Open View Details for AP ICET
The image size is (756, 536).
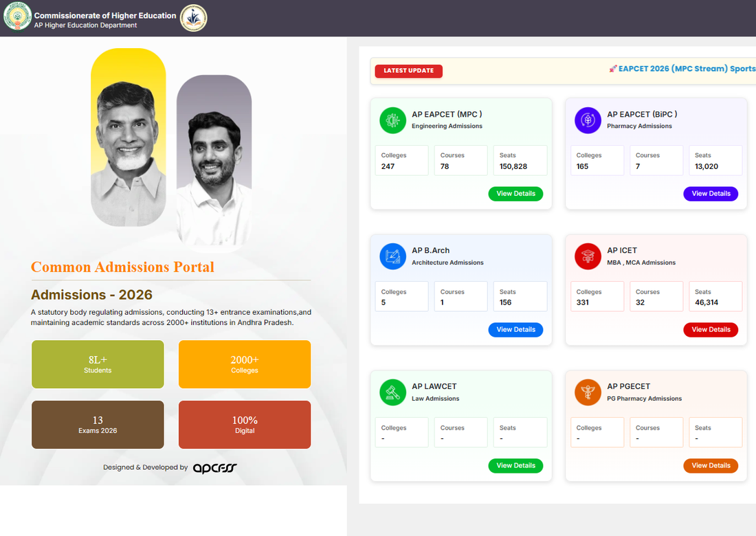(x=711, y=330)
